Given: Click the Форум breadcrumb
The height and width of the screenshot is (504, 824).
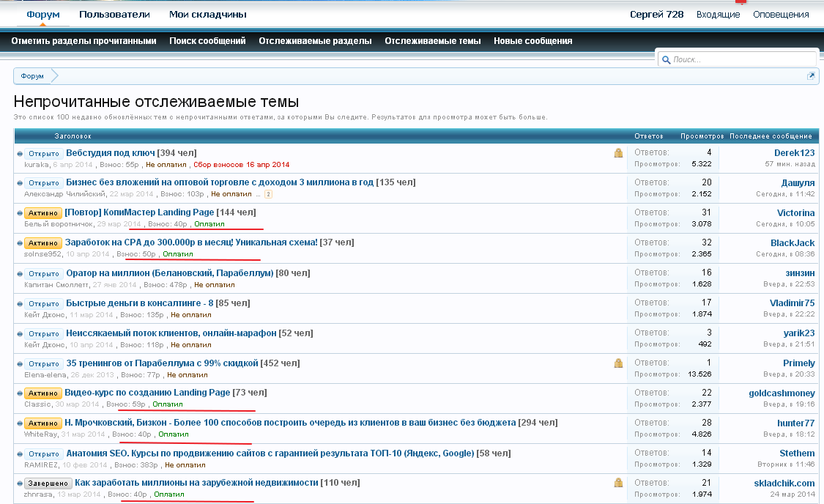Looking at the screenshot, I should tap(32, 76).
